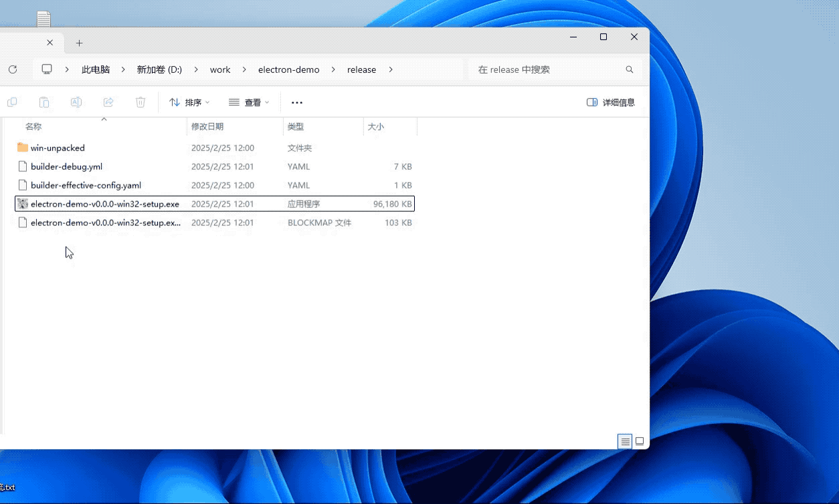The image size is (839, 504).
Task: Click the paste clipboard icon
Action: (x=44, y=102)
